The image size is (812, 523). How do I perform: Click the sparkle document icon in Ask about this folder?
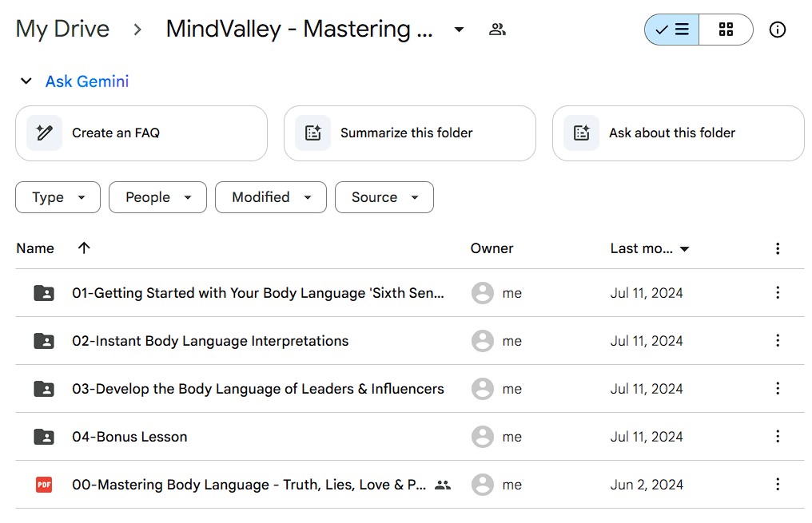582,133
